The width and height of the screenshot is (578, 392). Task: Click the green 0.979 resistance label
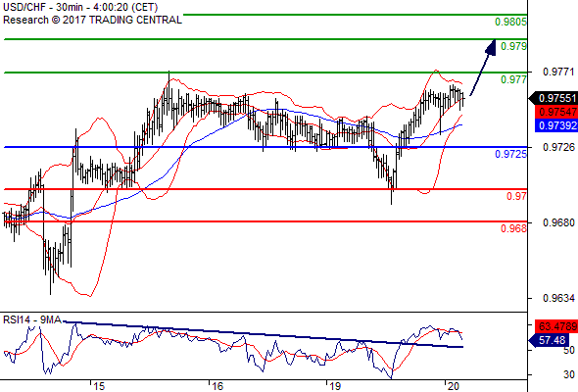[x=514, y=46]
